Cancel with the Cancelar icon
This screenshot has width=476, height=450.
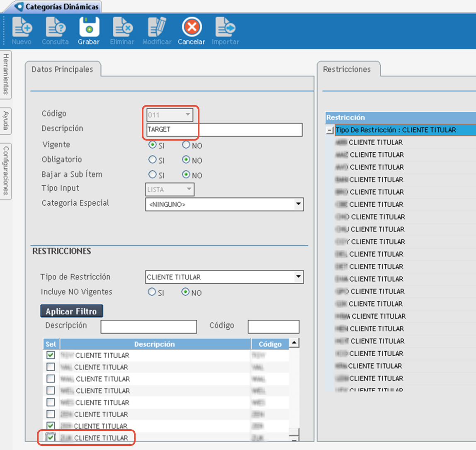(192, 31)
